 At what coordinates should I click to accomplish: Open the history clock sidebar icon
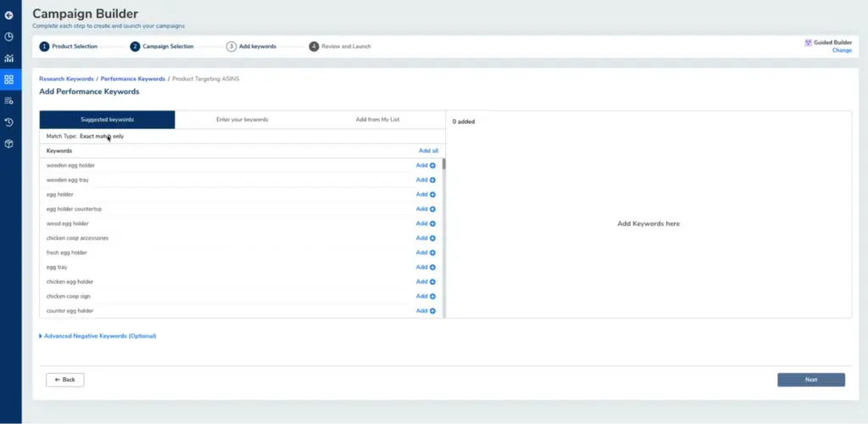click(x=8, y=122)
